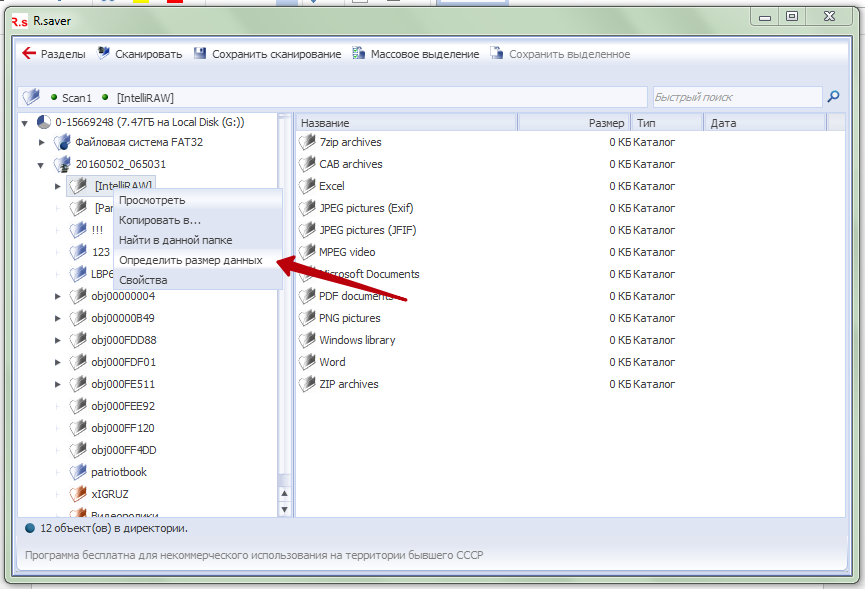865x589 pixels.
Task: Expand the Файловая система FAT32 node
Action: [41, 142]
